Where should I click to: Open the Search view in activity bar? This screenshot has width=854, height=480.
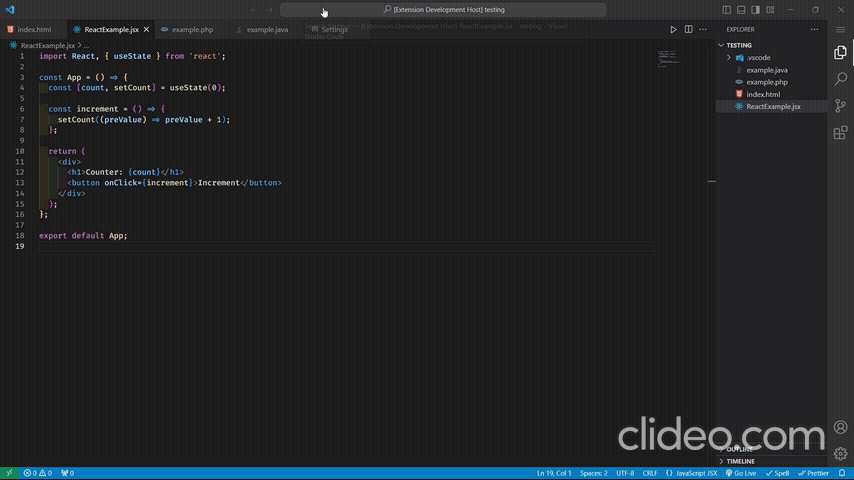pyautogui.click(x=840, y=79)
